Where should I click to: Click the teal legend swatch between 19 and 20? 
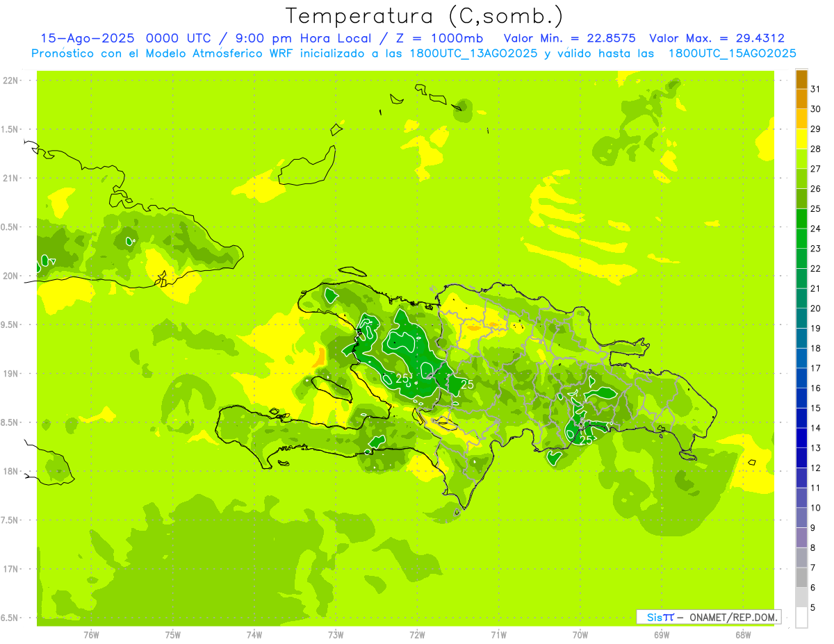pos(801,318)
